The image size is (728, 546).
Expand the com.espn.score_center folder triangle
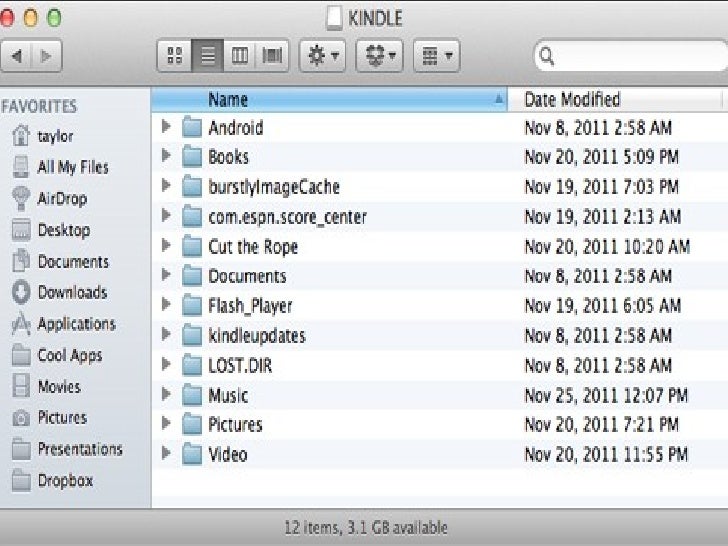[166, 215]
